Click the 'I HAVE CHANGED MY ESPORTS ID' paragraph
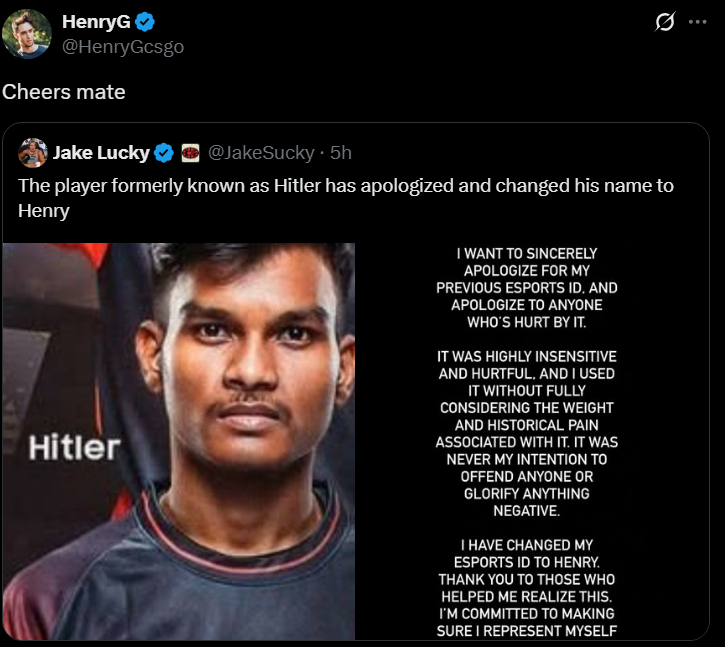The image size is (725, 647). click(527, 588)
